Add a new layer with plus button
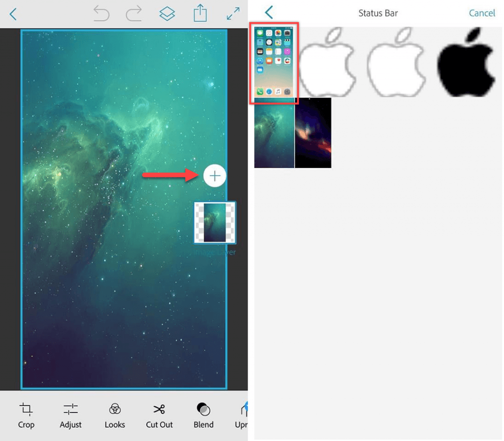Screen dimensions: 504x441 (215, 176)
